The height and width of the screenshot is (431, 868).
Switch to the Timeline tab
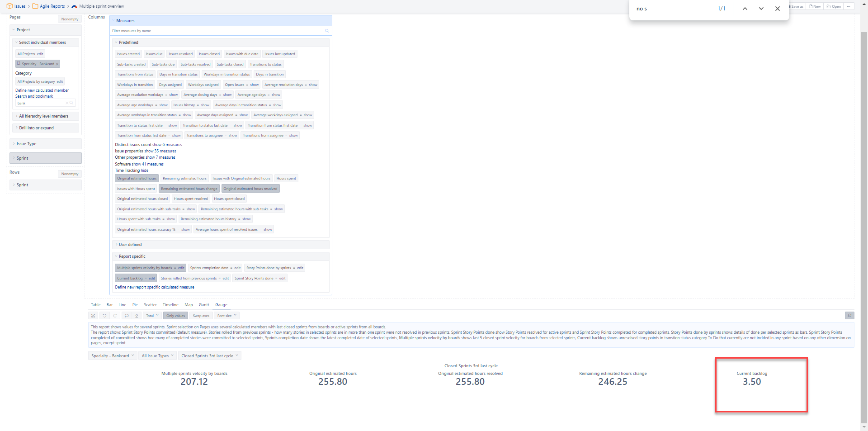pyautogui.click(x=170, y=305)
